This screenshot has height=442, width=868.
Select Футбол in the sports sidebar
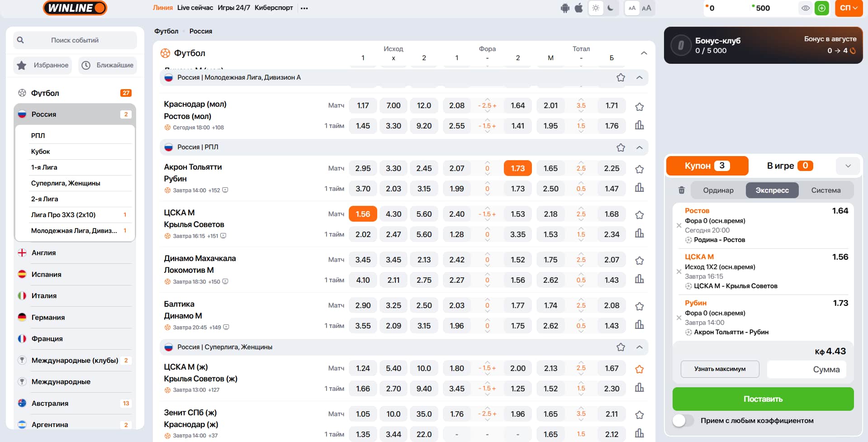click(x=75, y=93)
